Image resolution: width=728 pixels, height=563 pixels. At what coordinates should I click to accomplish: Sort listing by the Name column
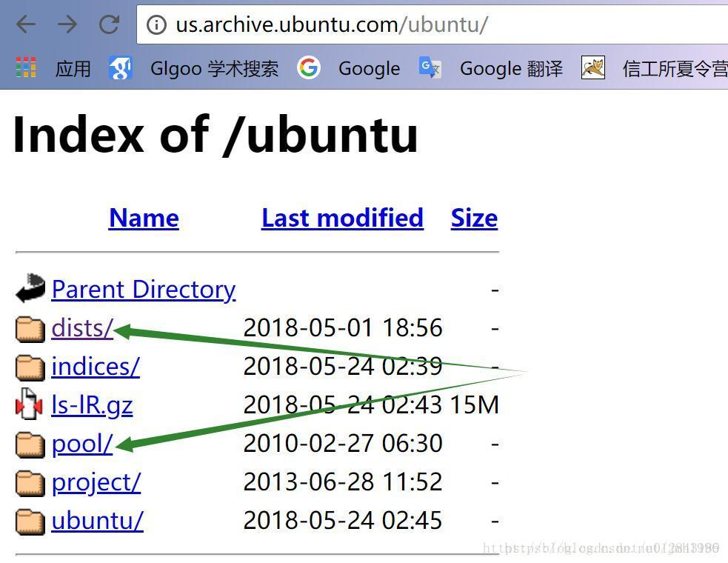(x=144, y=218)
